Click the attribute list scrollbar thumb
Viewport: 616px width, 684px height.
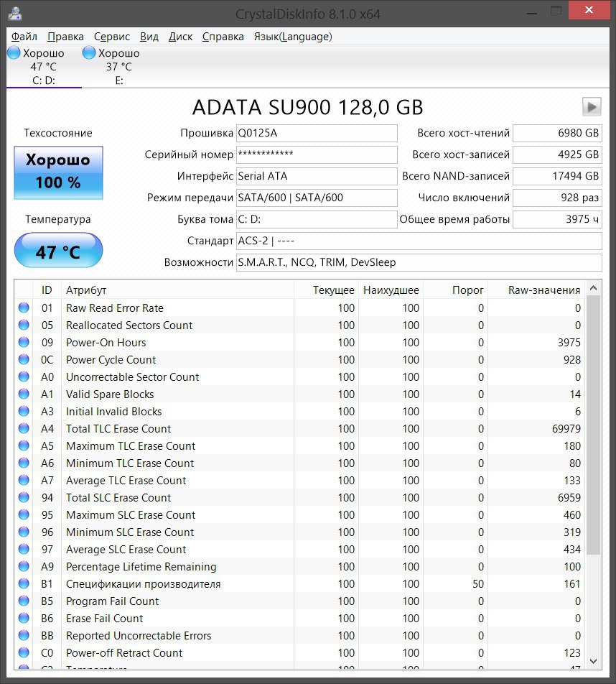click(x=593, y=425)
